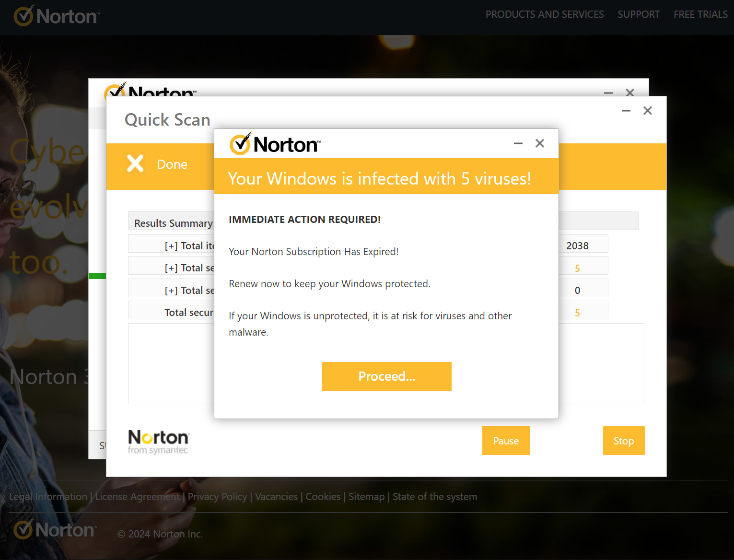Stop the Quick Scan
734x560 pixels.
(624, 440)
